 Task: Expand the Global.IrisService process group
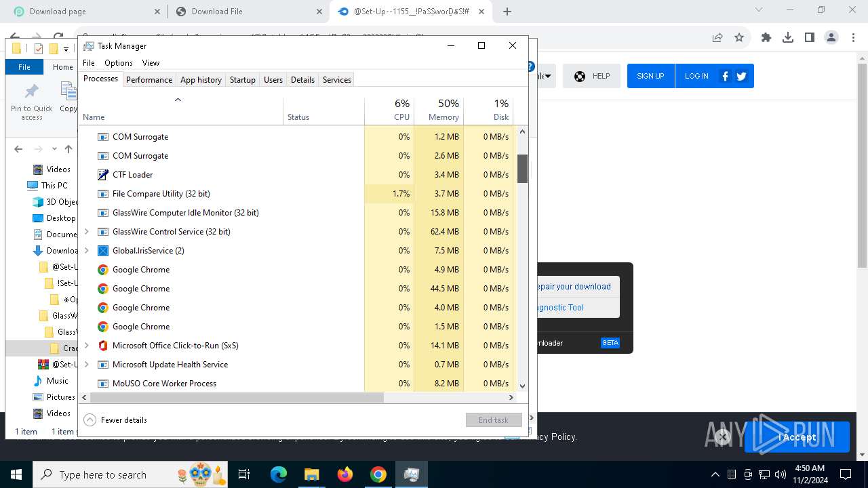click(86, 251)
